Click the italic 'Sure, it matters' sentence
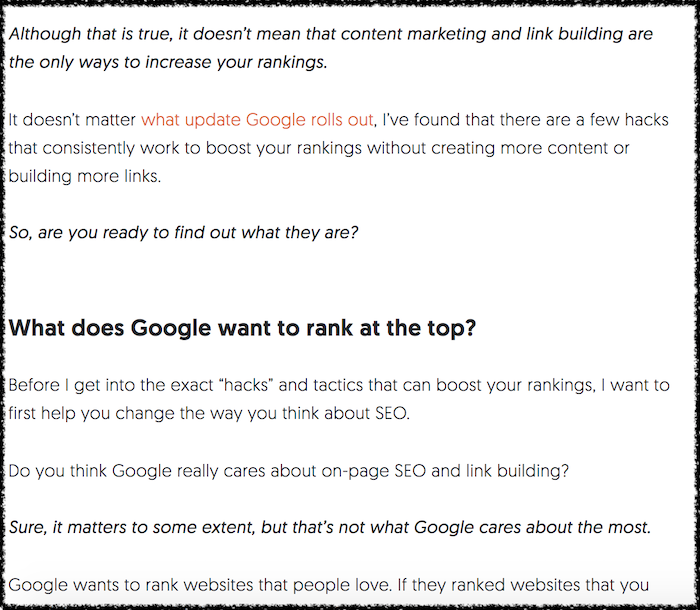700x610 pixels. [x=330, y=527]
